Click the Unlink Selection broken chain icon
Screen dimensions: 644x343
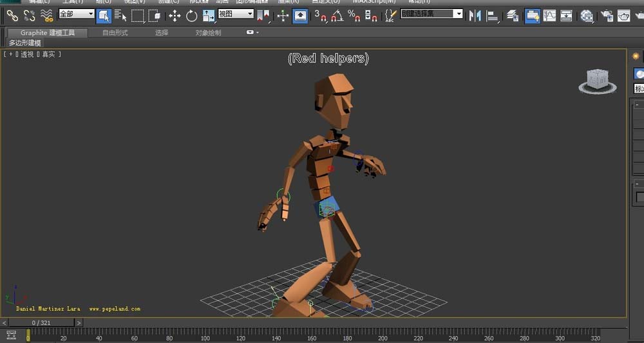click(29, 15)
